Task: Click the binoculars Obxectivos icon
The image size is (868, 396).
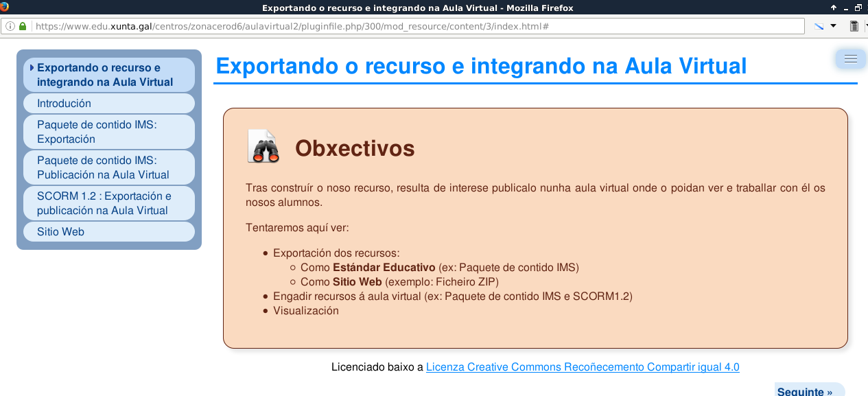Action: pos(263,146)
